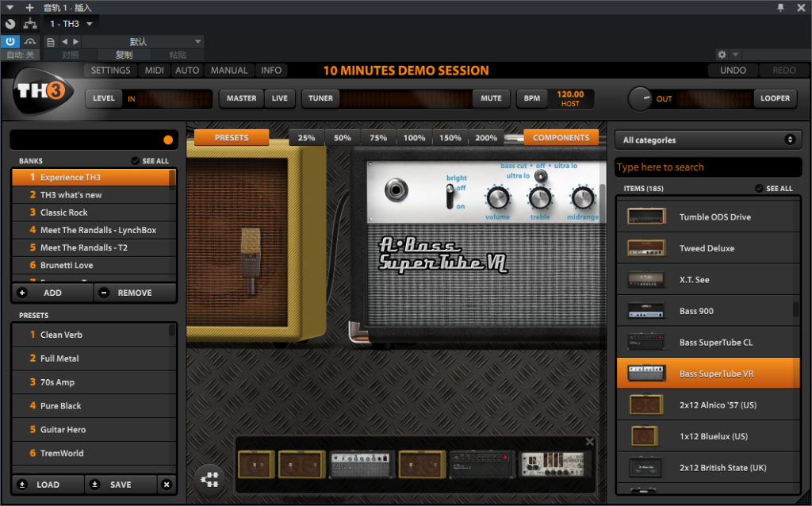The width and height of the screenshot is (812, 506).
Task: Toggle the TUNER on
Action: pos(320,98)
